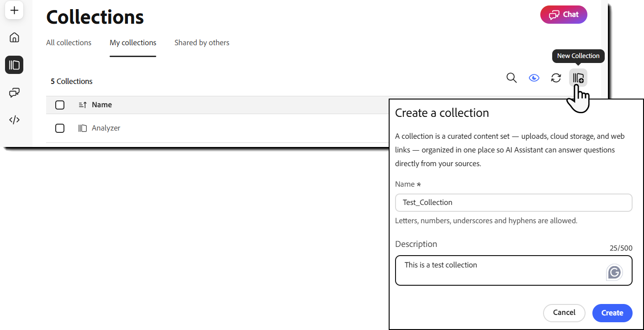Cancel the Create a collection dialog
644x330 pixels.
[x=564, y=313]
